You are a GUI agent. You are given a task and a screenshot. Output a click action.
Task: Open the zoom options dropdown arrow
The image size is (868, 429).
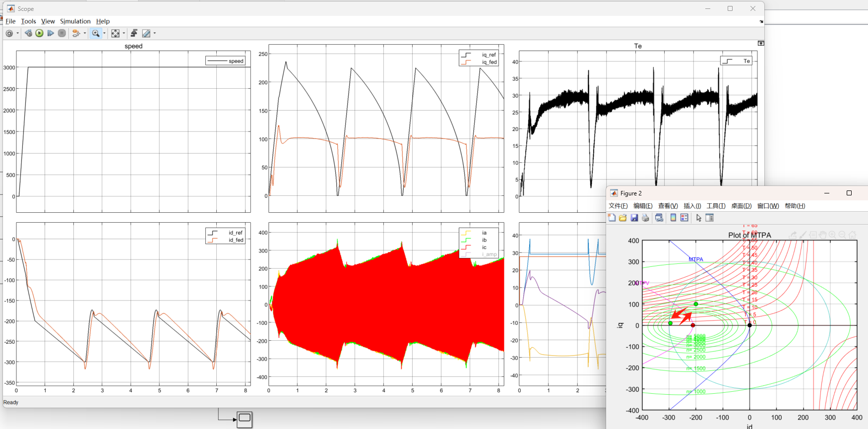pos(104,33)
